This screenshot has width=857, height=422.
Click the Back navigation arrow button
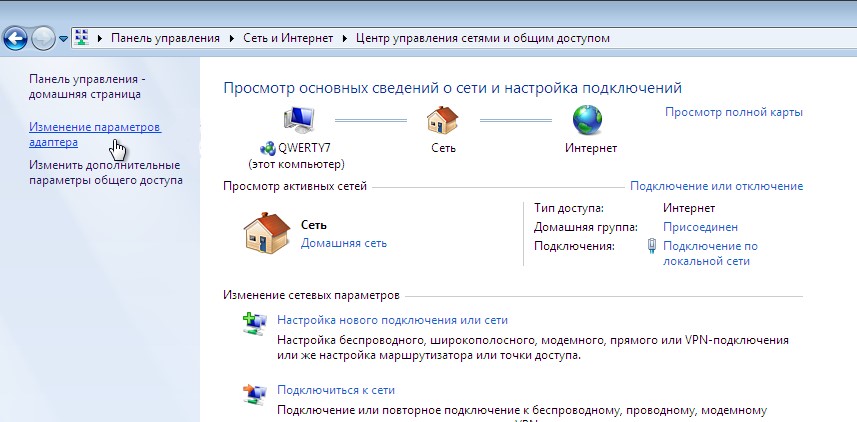pyautogui.click(x=15, y=39)
